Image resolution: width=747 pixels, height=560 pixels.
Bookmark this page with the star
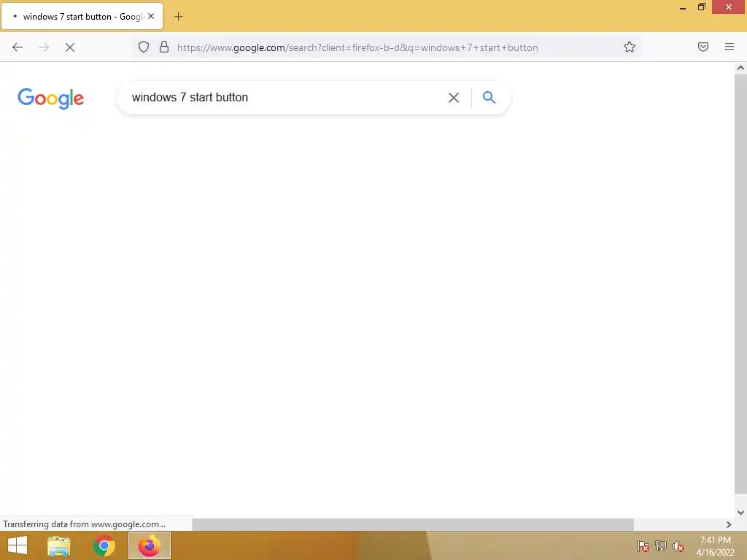point(630,47)
